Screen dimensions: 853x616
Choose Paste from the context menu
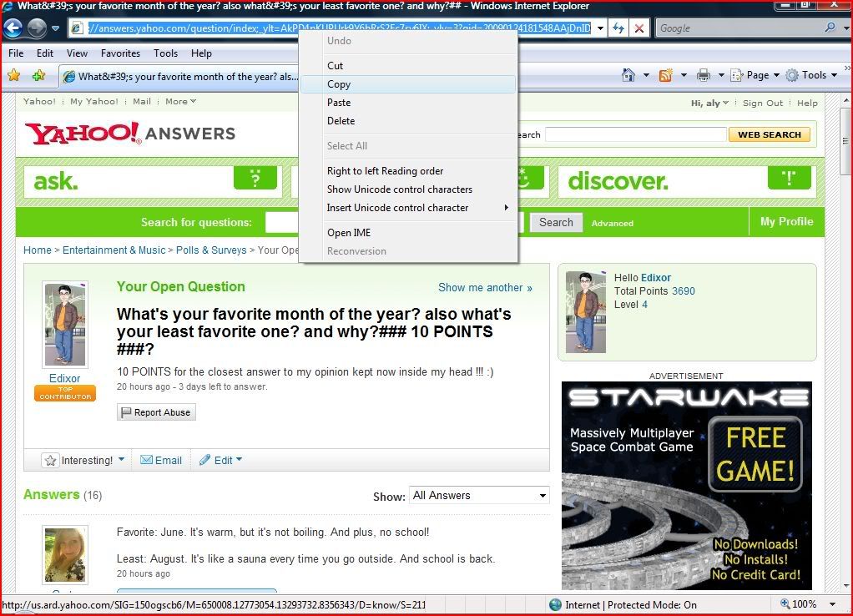pos(408,103)
